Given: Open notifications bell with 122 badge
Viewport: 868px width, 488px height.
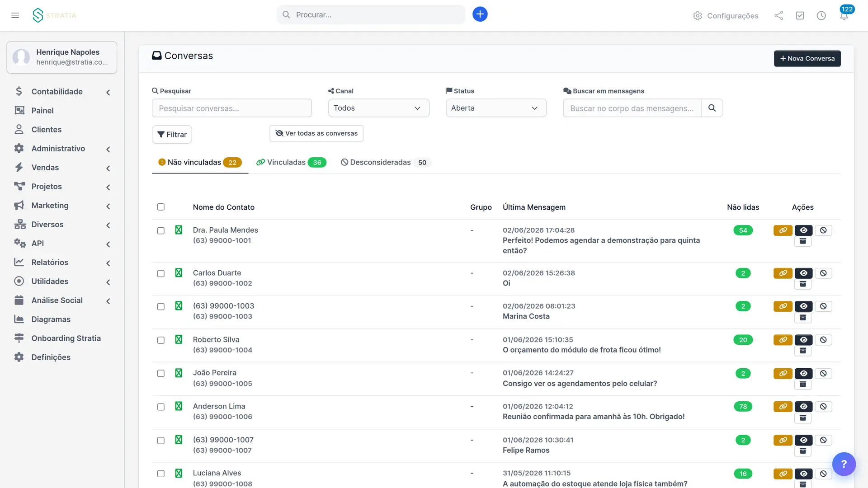Looking at the screenshot, I should pos(844,15).
